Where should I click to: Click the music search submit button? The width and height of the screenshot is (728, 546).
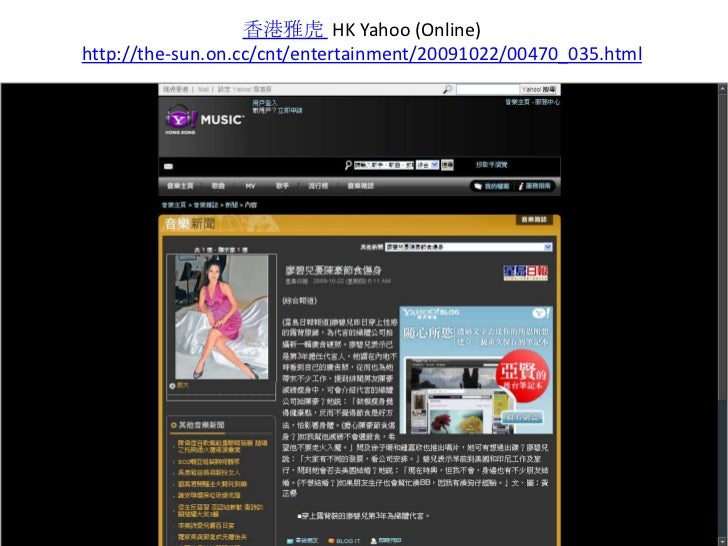447,165
